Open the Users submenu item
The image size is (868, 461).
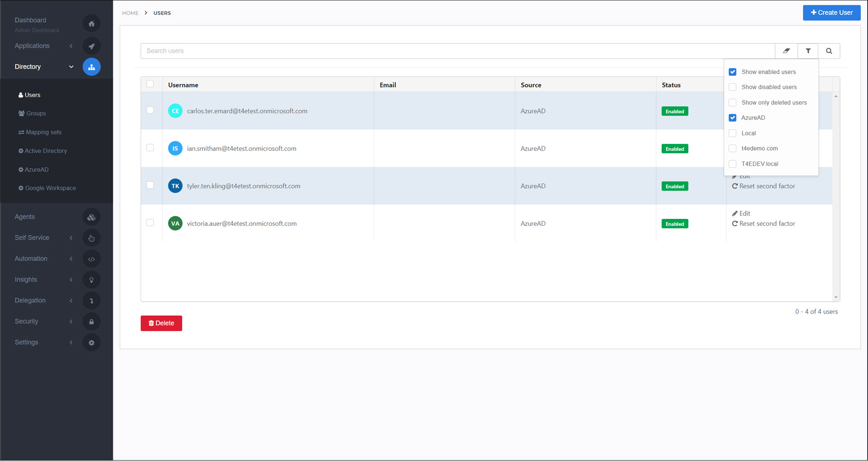tap(29, 95)
